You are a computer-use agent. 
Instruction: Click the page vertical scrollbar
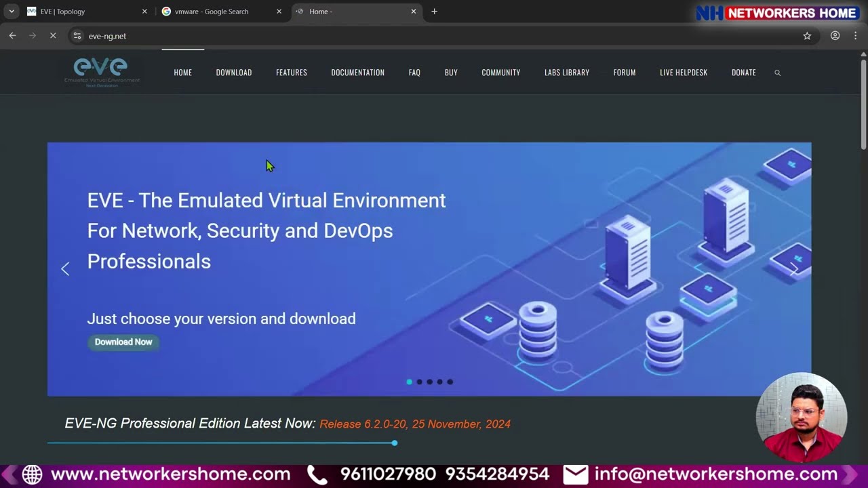[x=863, y=105]
